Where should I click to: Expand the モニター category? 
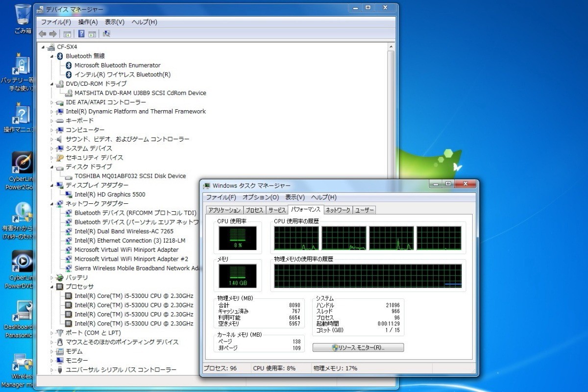pos(52,361)
